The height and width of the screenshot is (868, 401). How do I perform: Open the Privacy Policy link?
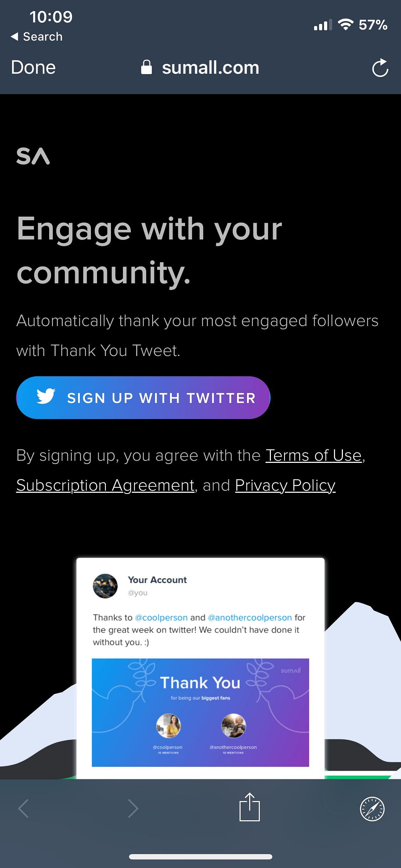point(286,485)
